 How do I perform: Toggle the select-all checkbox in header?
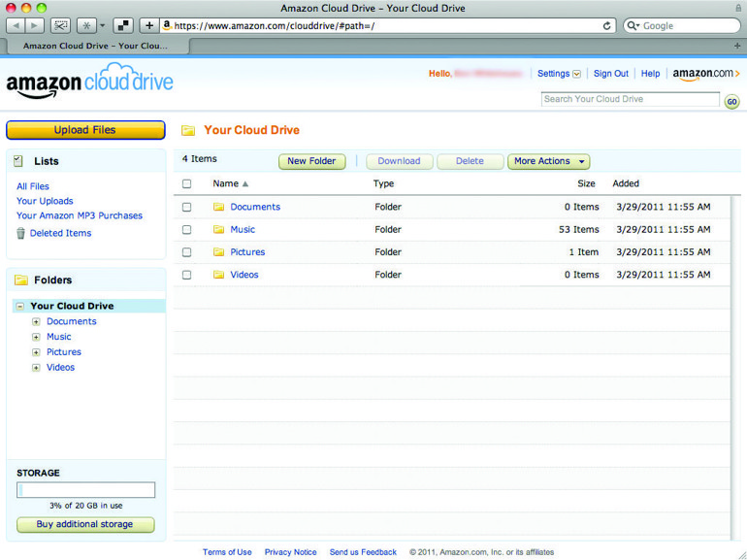click(187, 183)
